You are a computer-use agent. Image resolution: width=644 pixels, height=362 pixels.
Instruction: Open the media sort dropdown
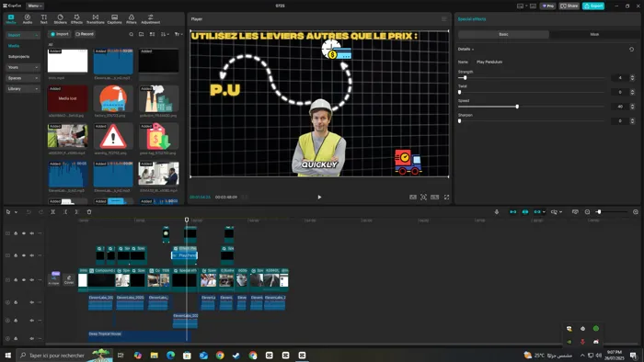pyautogui.click(x=165, y=34)
